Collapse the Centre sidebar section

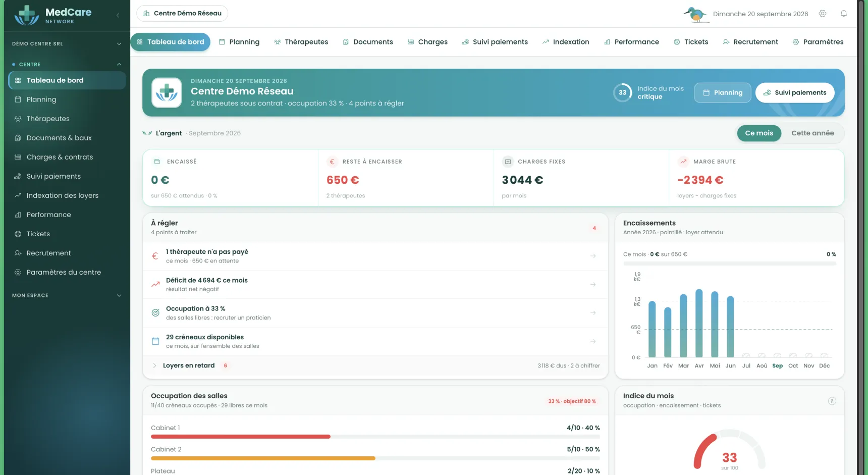67,64
